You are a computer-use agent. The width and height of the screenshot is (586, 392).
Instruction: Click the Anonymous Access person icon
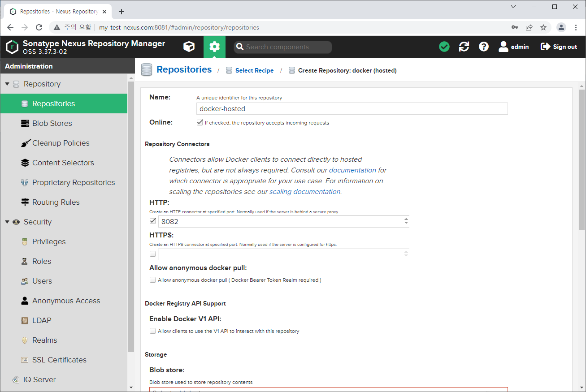(25, 301)
